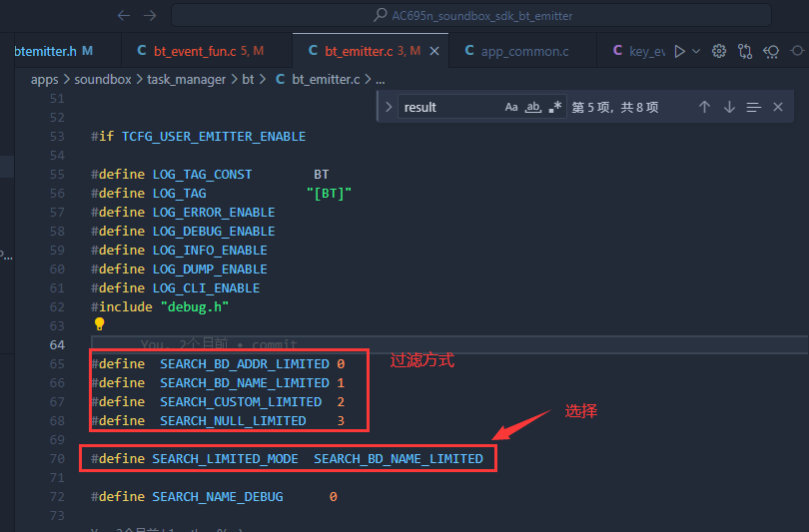Click the yellow lightbulb quick fix
Viewport: 809px width, 532px height.
[x=99, y=323]
